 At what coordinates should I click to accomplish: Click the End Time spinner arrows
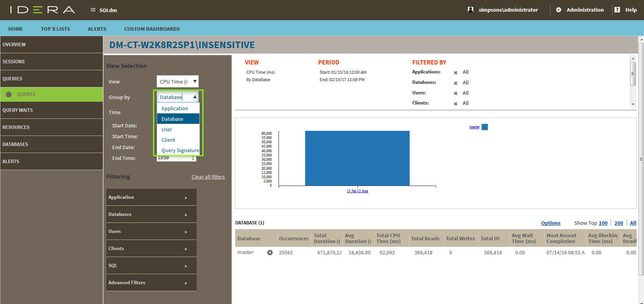tap(193, 158)
